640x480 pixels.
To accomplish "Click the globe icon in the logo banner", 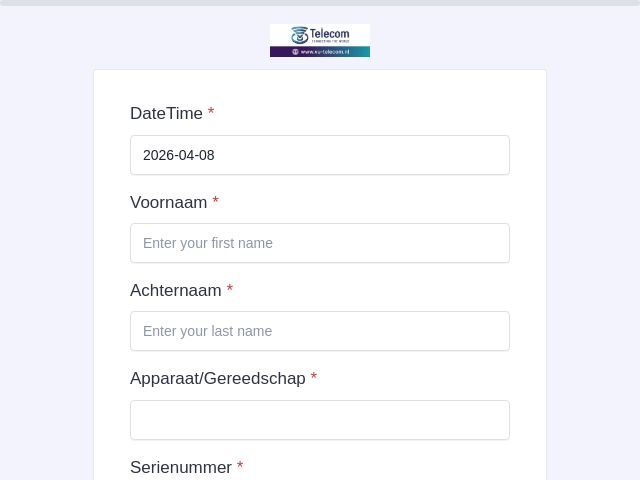I will pos(295,52).
